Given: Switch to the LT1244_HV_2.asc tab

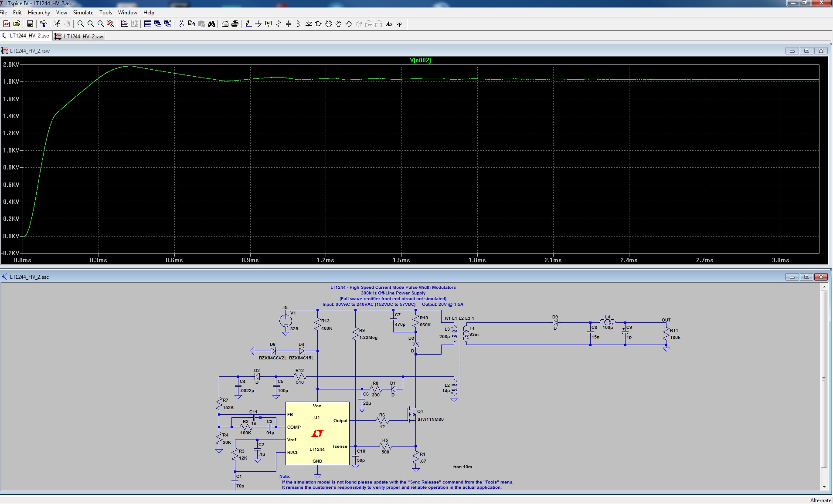Looking at the screenshot, I should pos(26,36).
